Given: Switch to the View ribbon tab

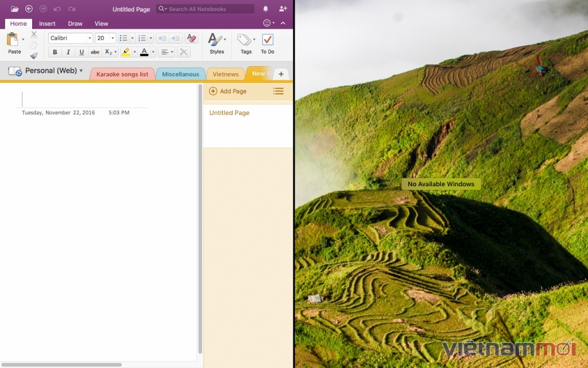Looking at the screenshot, I should pyautogui.click(x=101, y=23).
